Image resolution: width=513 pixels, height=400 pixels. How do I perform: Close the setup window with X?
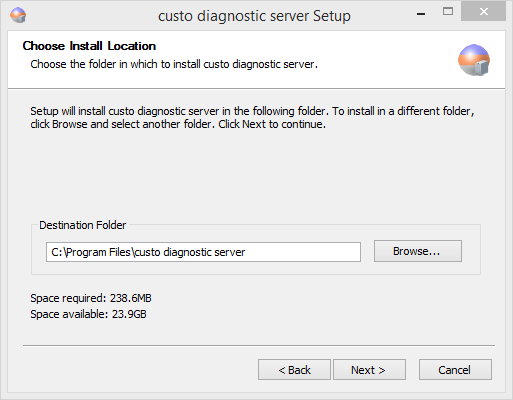(483, 12)
